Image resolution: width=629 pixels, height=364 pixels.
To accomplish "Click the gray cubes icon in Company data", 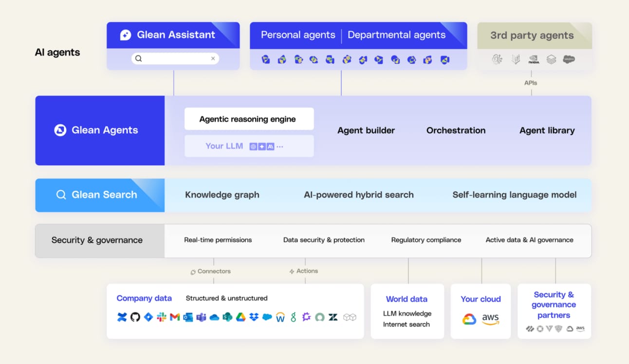I will pos(350,317).
